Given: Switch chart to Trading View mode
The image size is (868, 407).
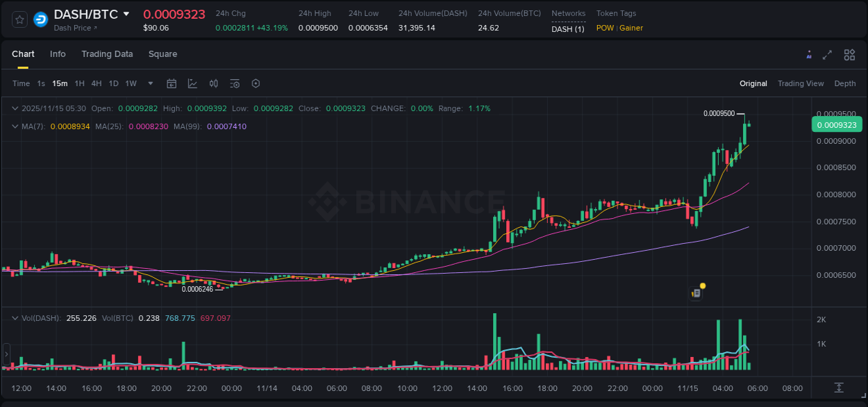Looking at the screenshot, I should point(801,83).
